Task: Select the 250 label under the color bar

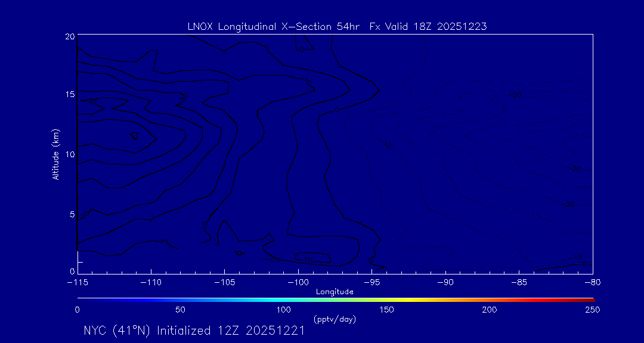Action: tap(592, 310)
